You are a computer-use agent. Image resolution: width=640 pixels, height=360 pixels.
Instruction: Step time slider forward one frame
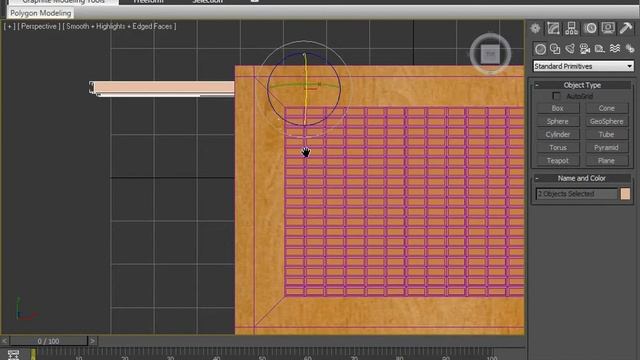93,341
